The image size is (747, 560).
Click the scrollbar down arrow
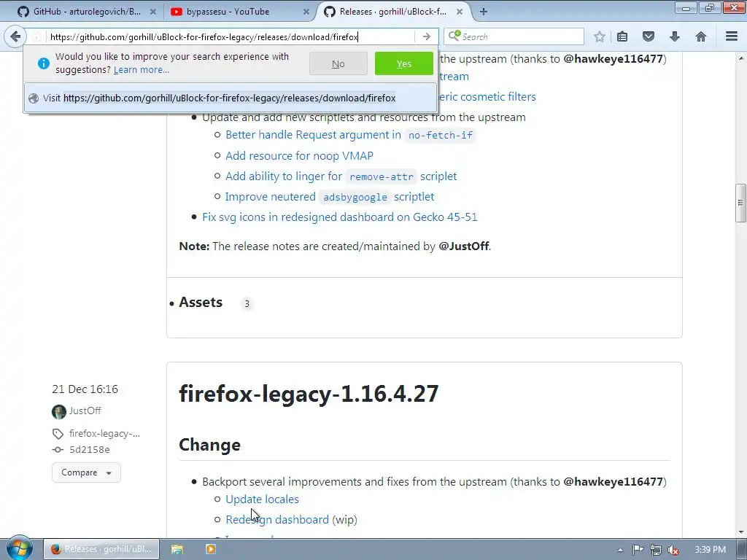740,532
